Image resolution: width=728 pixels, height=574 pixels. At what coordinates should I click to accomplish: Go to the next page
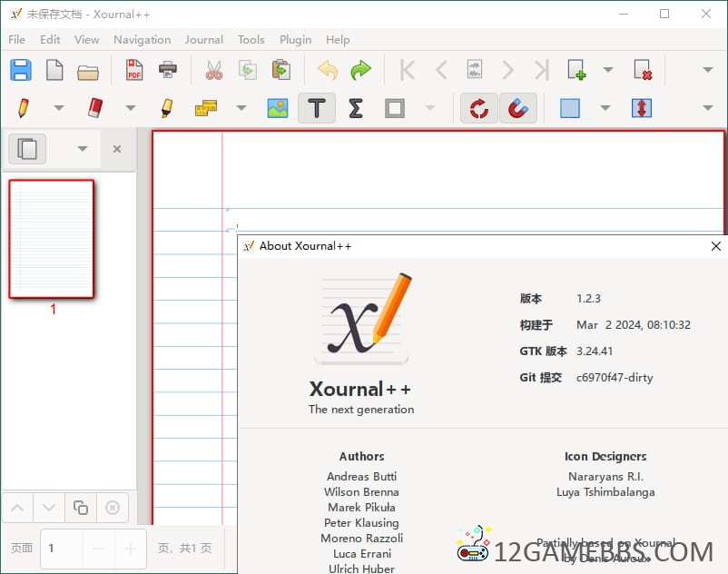point(508,70)
